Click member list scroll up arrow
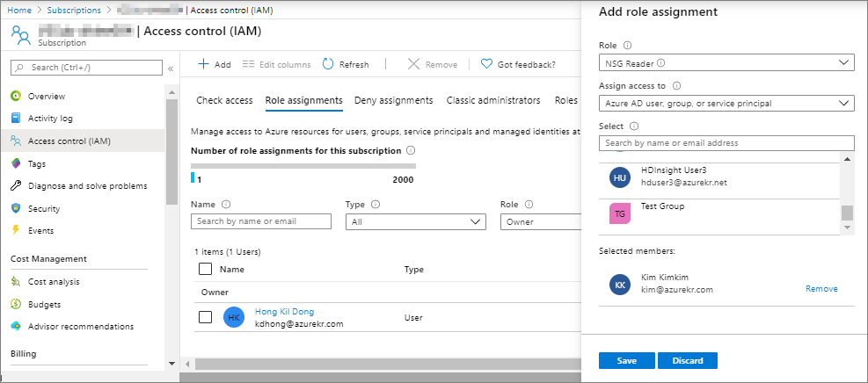The width and height of the screenshot is (868, 383). (x=847, y=159)
